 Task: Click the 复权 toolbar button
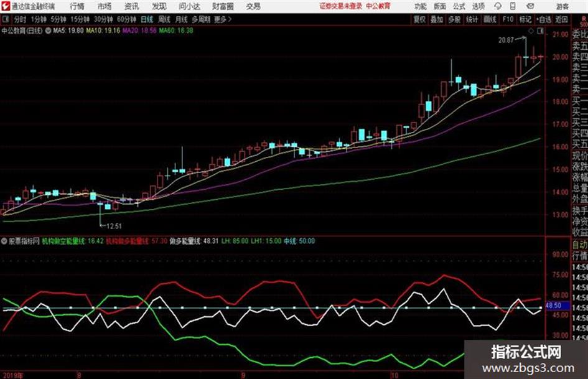tap(419, 19)
